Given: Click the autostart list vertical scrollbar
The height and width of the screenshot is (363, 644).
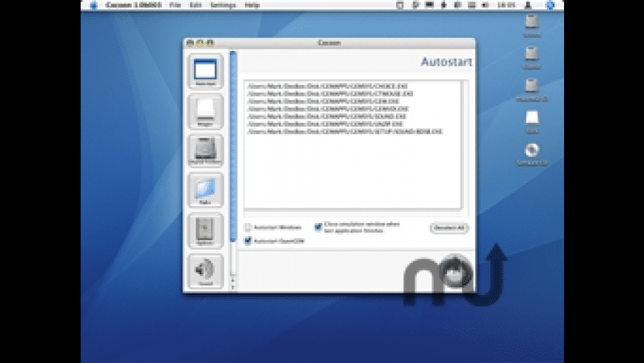Looking at the screenshot, I should click(465, 145).
